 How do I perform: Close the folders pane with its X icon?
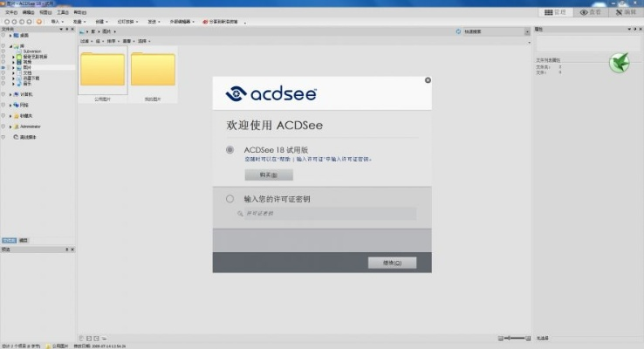click(72, 29)
